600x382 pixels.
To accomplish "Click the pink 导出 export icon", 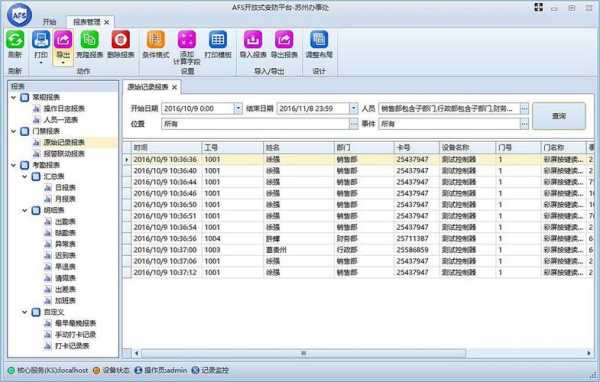I will click(x=63, y=39).
